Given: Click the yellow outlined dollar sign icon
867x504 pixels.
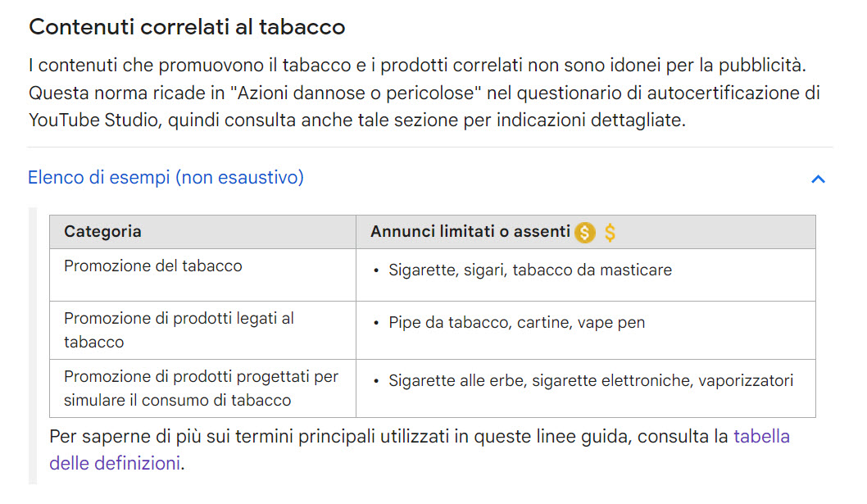Looking at the screenshot, I should coord(610,233).
